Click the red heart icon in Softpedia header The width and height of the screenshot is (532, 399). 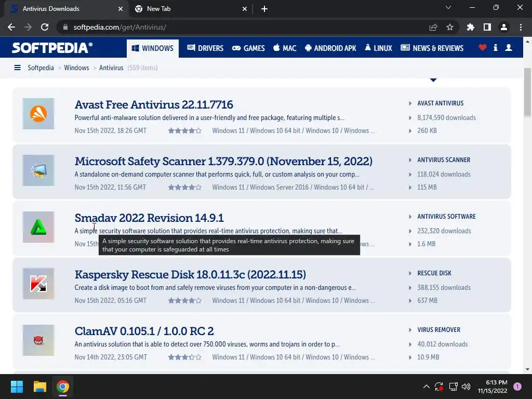483,47
